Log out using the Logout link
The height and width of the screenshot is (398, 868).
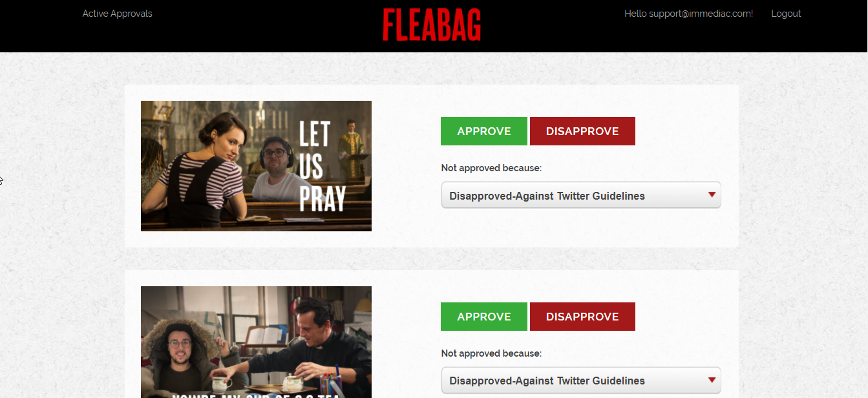click(x=786, y=14)
